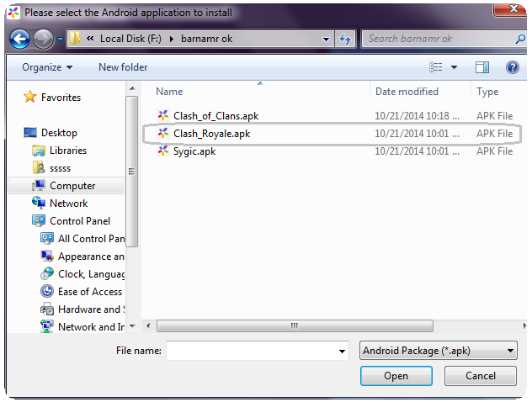Image resolution: width=532 pixels, height=402 pixels.
Task: Expand the arrow after Local Disk (F:)
Action: click(x=172, y=39)
